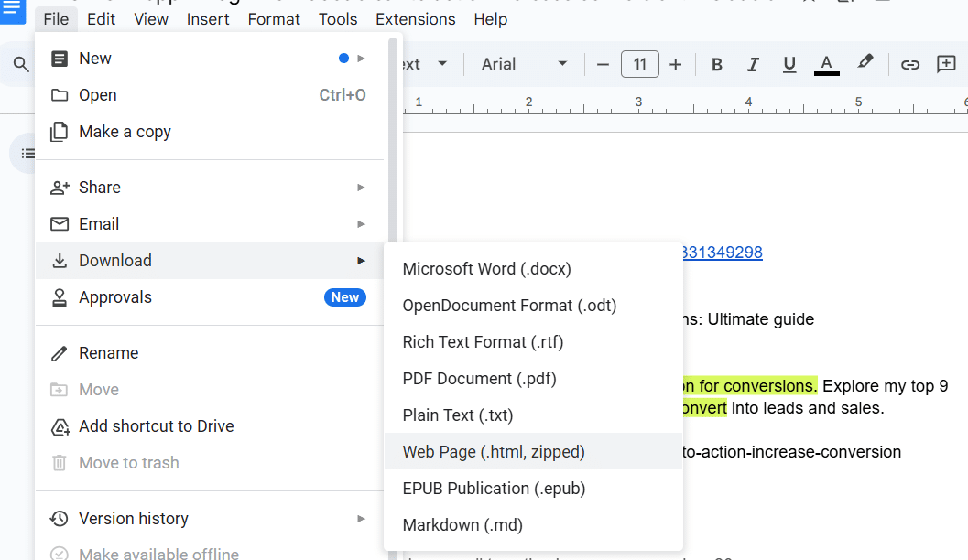Open the File menu
This screenshot has height=560, width=968.
click(x=56, y=19)
